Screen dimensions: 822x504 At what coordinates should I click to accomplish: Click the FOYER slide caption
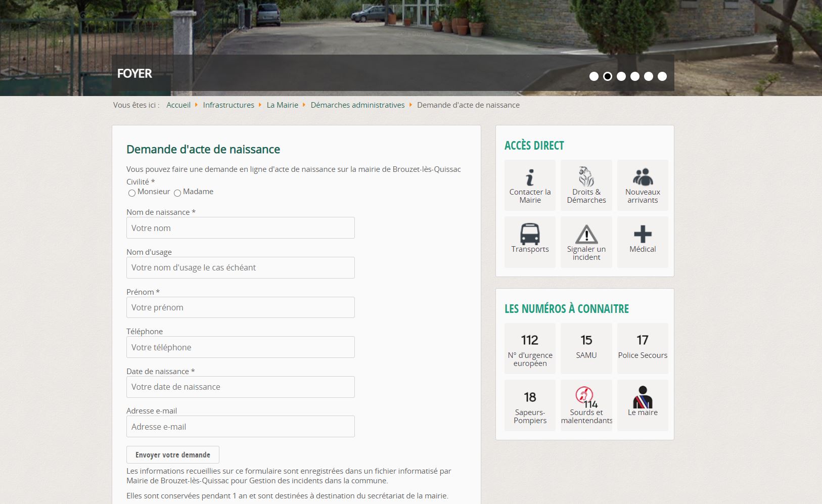tap(134, 74)
